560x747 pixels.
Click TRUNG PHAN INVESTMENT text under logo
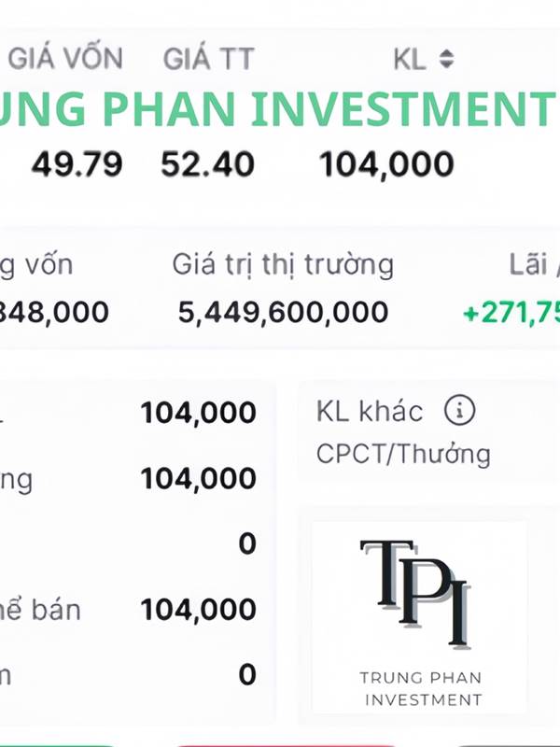click(x=421, y=688)
